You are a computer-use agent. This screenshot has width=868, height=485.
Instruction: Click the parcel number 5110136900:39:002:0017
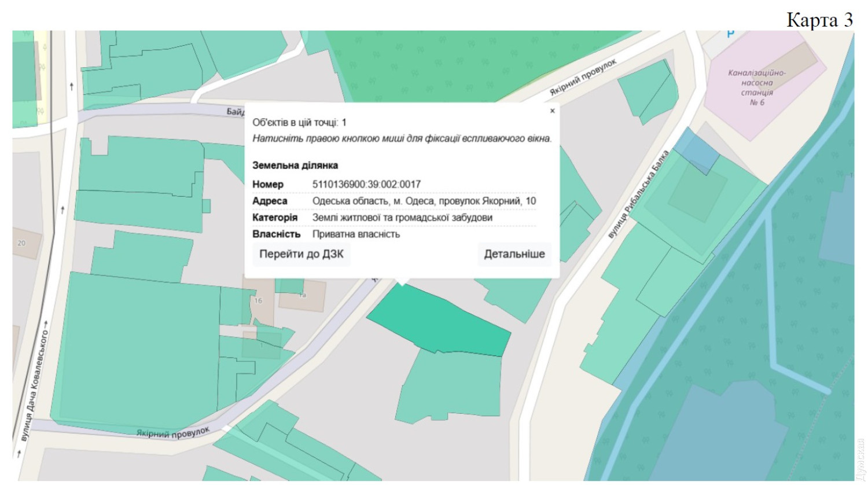pos(366,184)
